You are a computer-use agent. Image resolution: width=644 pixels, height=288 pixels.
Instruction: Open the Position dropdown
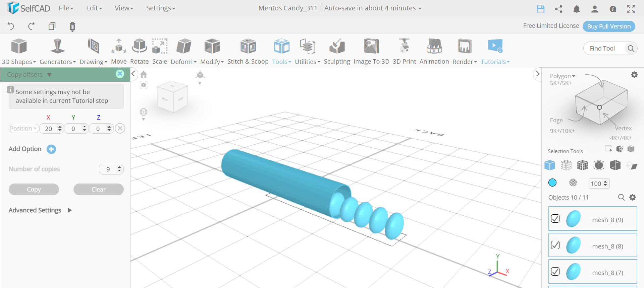(x=23, y=128)
